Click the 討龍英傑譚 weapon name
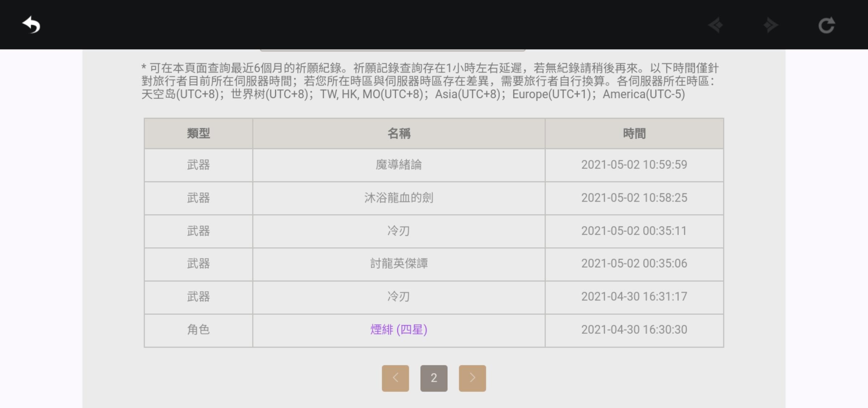Screen dimensions: 868x408 tap(399, 264)
